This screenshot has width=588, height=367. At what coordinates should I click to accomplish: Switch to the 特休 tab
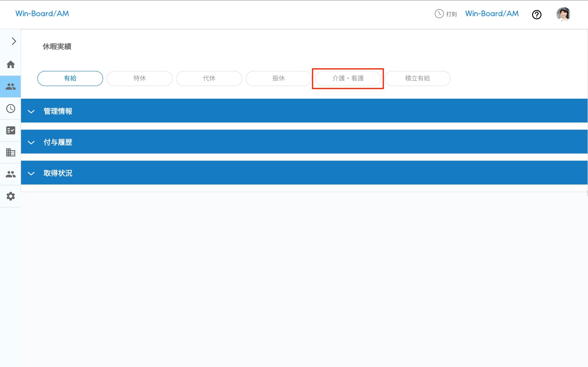point(139,78)
